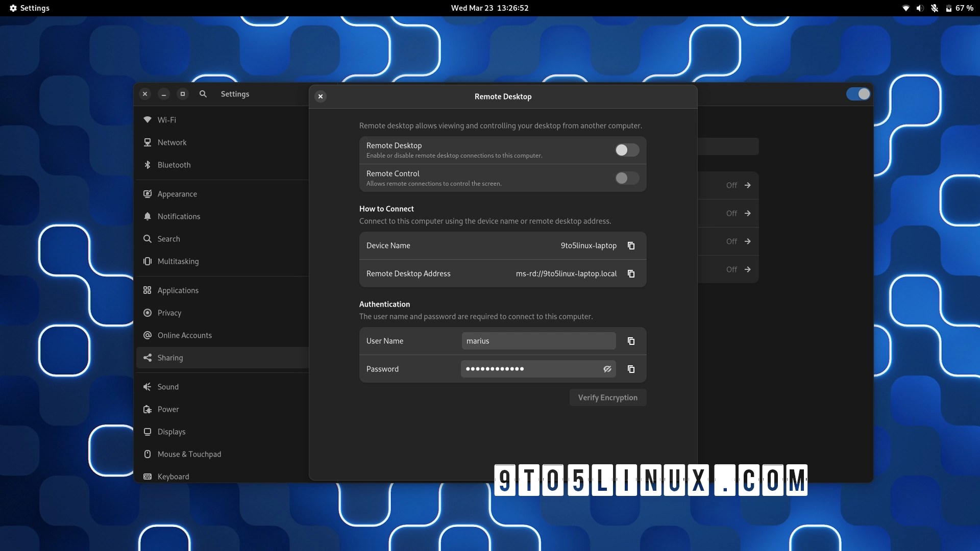
Task: Click the volume icon in top bar
Action: click(x=920, y=8)
